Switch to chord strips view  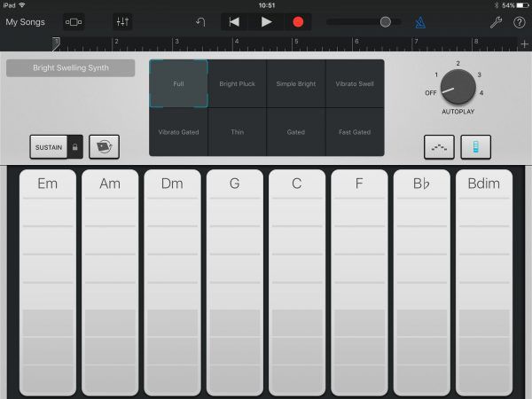point(475,147)
